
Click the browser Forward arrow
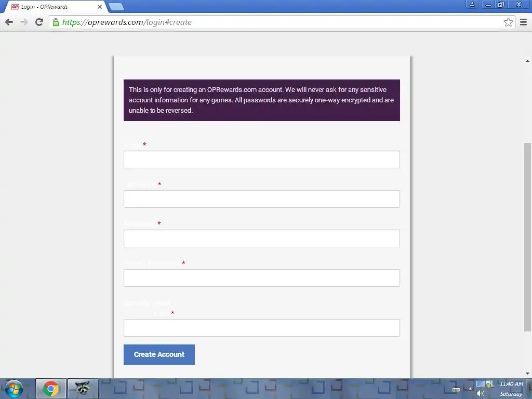(x=24, y=22)
